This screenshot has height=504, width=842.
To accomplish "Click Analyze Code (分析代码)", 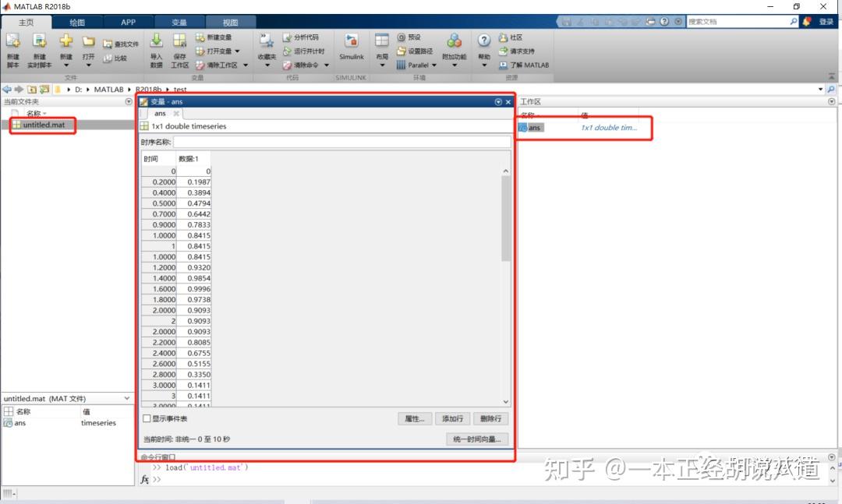I will pyautogui.click(x=301, y=37).
